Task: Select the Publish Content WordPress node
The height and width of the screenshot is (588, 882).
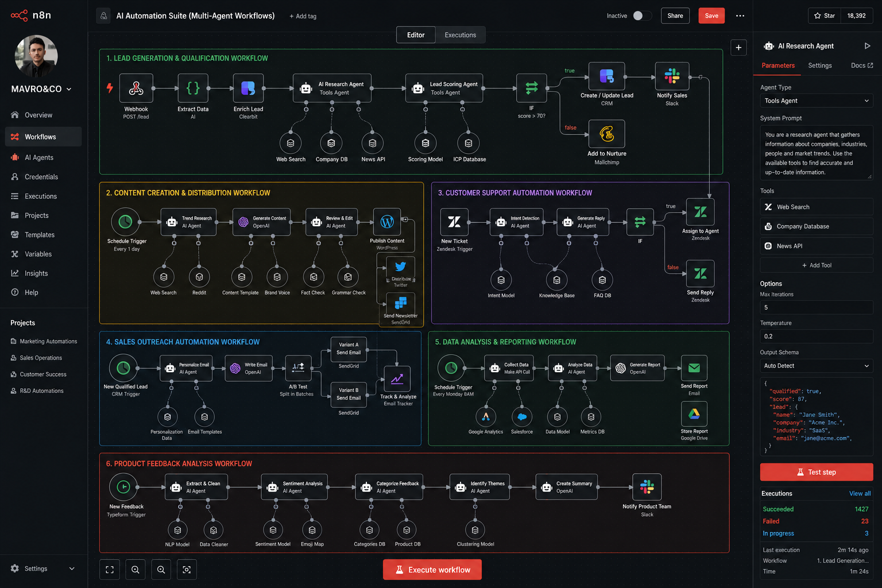Action: point(387,222)
